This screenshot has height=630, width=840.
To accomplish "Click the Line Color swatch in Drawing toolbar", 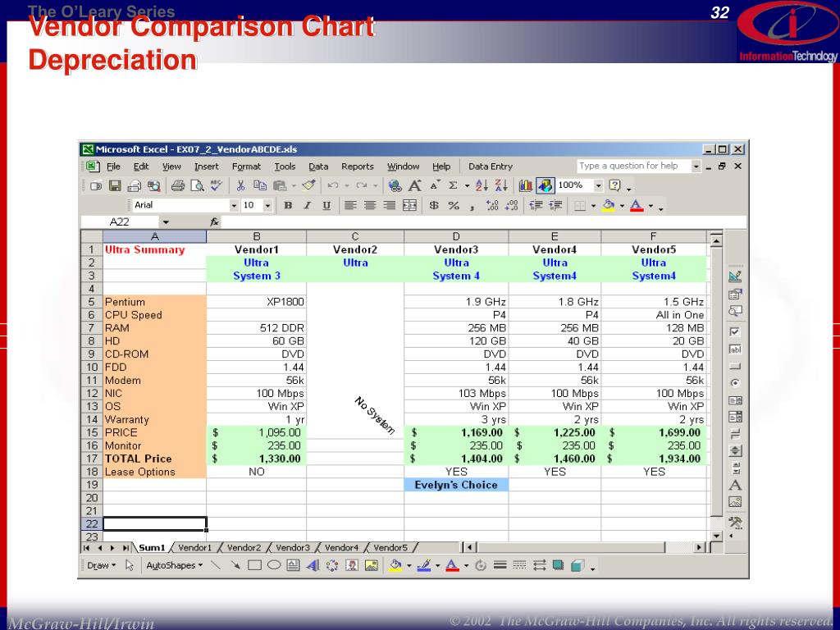I will tap(424, 566).
